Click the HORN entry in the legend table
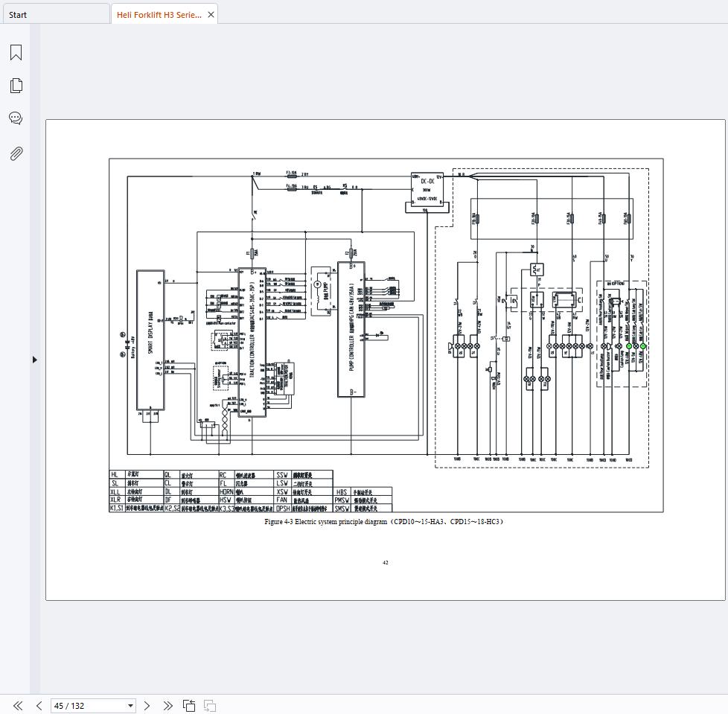This screenshot has height=714, width=728. (226, 491)
